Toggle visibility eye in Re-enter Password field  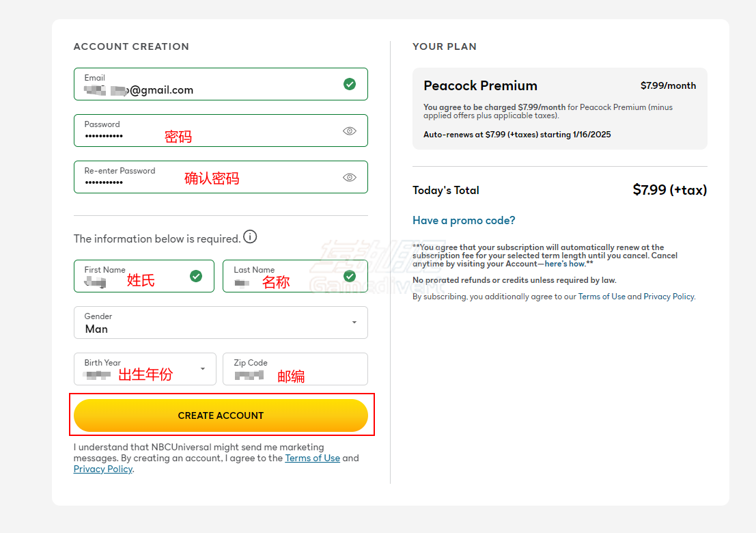(350, 178)
